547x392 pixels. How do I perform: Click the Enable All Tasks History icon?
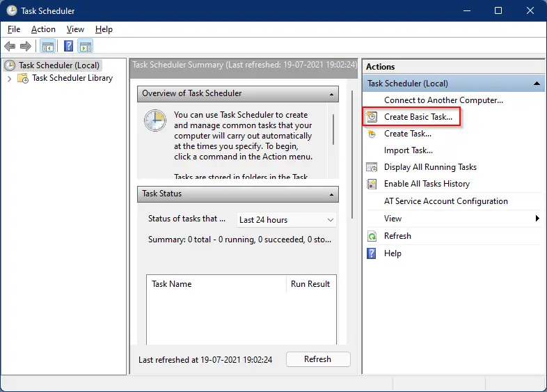[372, 184]
